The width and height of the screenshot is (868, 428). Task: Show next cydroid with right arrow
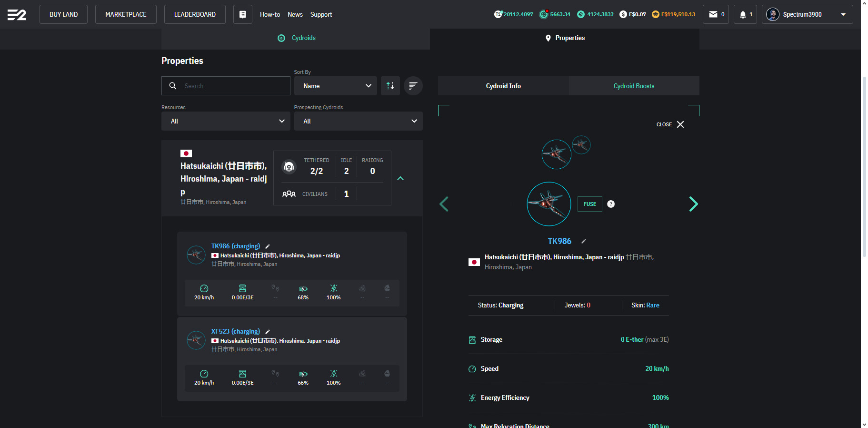[693, 204]
